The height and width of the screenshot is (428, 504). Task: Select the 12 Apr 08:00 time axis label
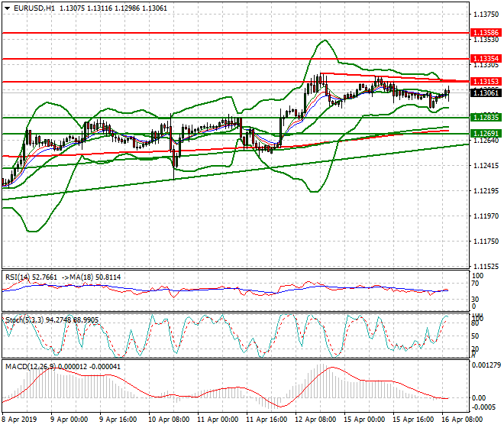click(x=315, y=420)
